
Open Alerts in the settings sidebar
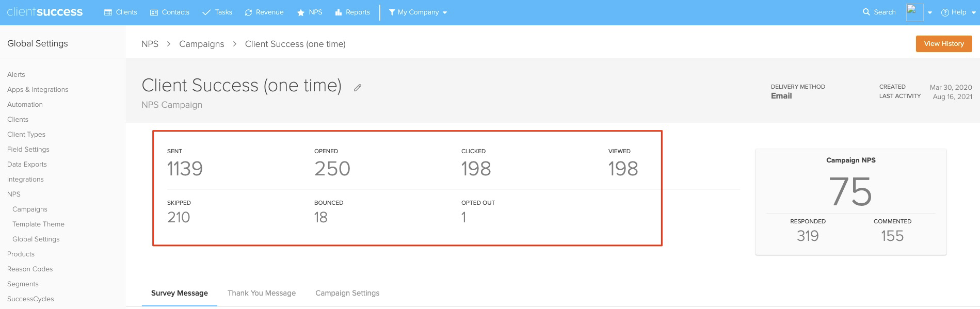16,74
